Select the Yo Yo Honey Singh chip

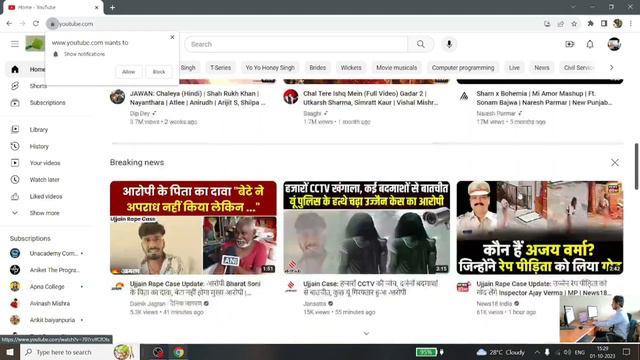pos(270,68)
